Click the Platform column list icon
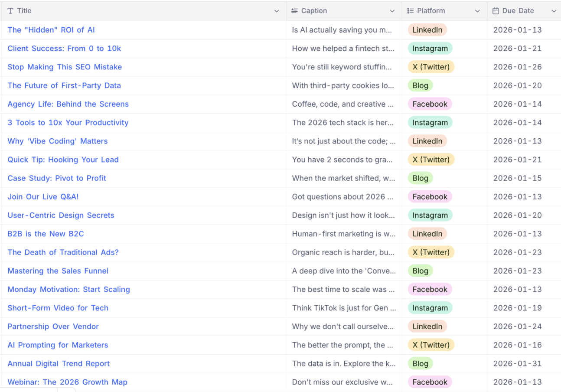Screen dimensions: 561x392 pyautogui.click(x=411, y=11)
